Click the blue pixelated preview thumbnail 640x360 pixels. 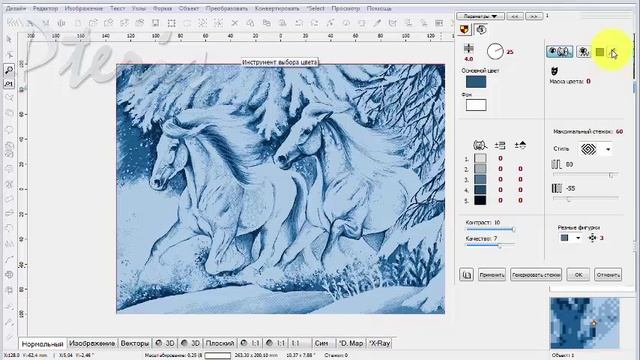pos(584,323)
